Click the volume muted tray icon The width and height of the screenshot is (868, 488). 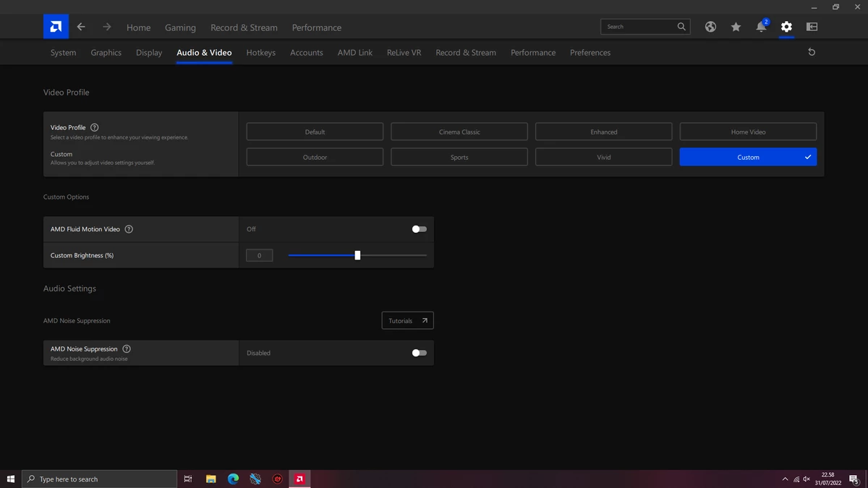pos(807,479)
